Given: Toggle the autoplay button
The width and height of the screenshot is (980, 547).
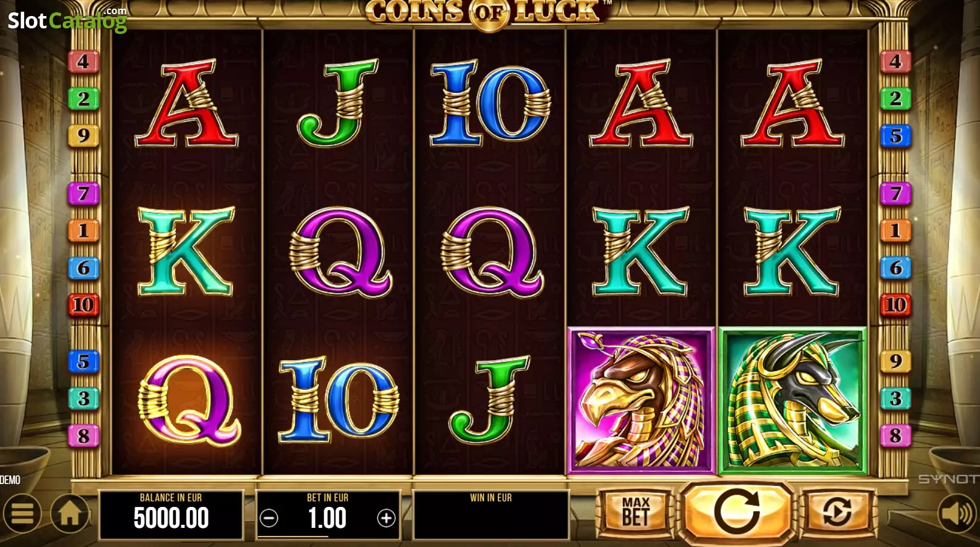Looking at the screenshot, I should click(x=837, y=511).
